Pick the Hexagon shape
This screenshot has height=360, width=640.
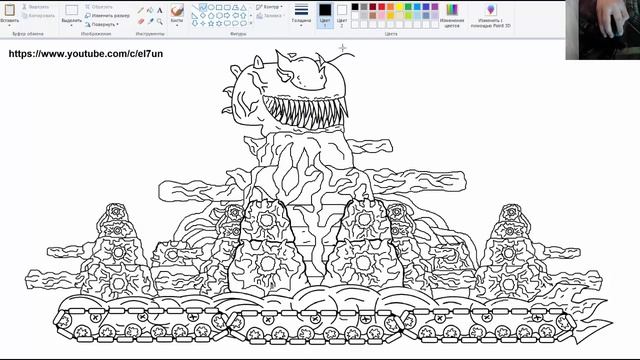pos(219,16)
